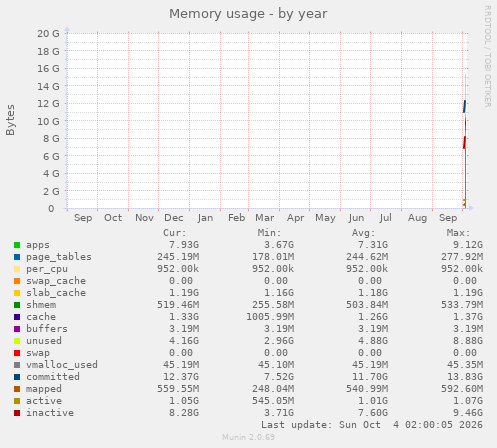This screenshot has width=497, height=448.
Task: Select the slab_cache legend label
Action: 56,293
